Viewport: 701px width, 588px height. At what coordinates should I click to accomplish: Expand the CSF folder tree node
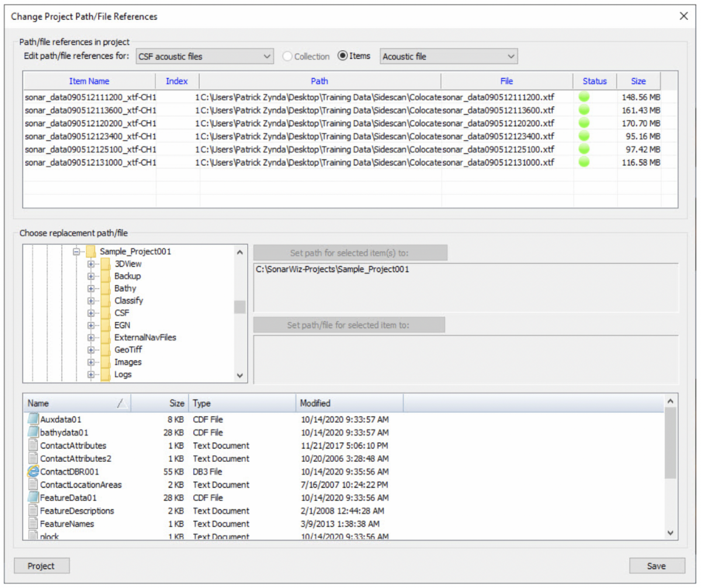(91, 313)
